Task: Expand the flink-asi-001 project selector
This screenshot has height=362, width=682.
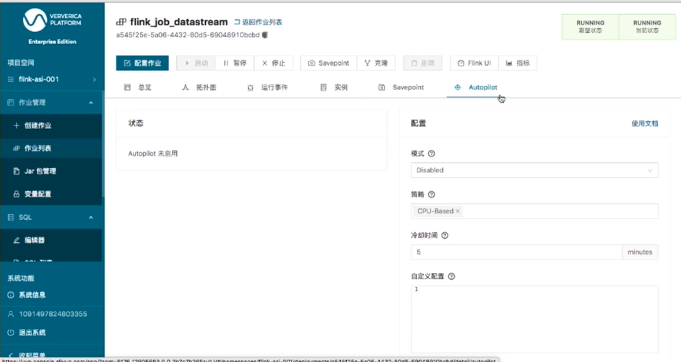Action: point(52,79)
